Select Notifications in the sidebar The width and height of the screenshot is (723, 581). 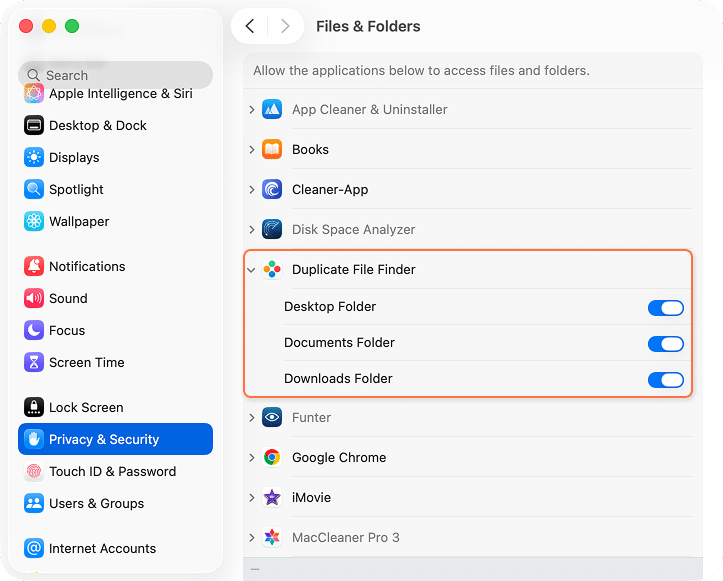[87, 267]
